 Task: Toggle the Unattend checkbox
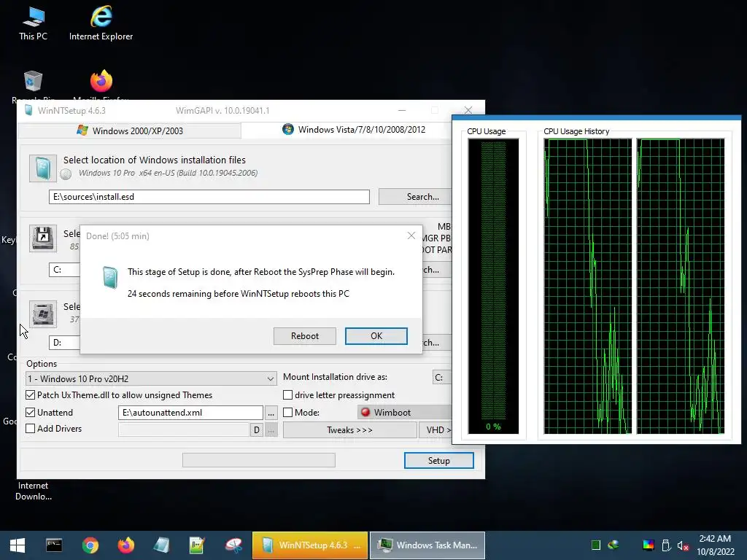coord(31,413)
